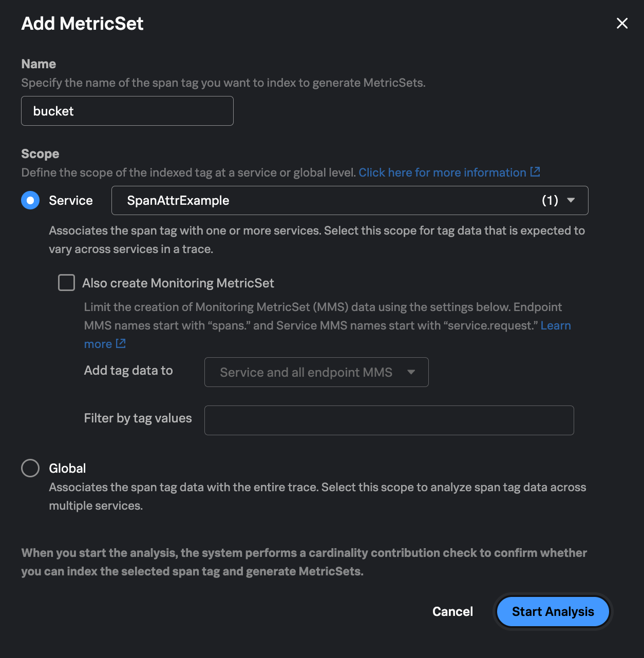Image resolution: width=644 pixels, height=658 pixels.
Task: Click the Cancel button
Action: pos(452,611)
